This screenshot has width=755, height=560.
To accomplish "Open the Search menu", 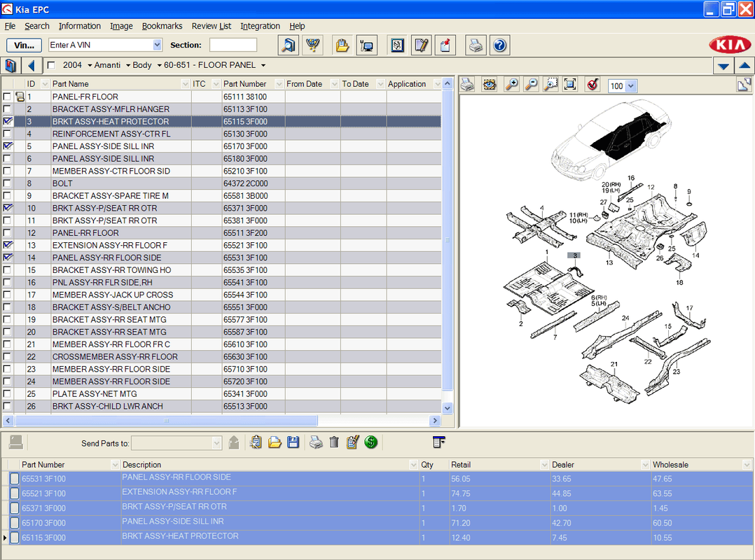I will tap(37, 26).
